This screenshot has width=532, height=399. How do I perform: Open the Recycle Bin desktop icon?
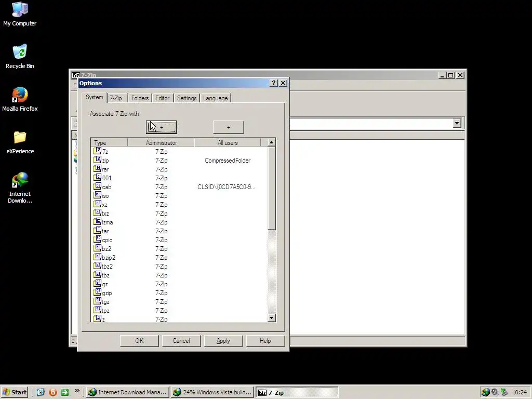point(20,57)
